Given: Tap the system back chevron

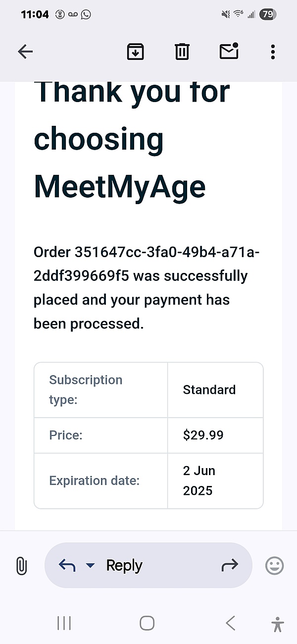Looking at the screenshot, I should point(230,623).
